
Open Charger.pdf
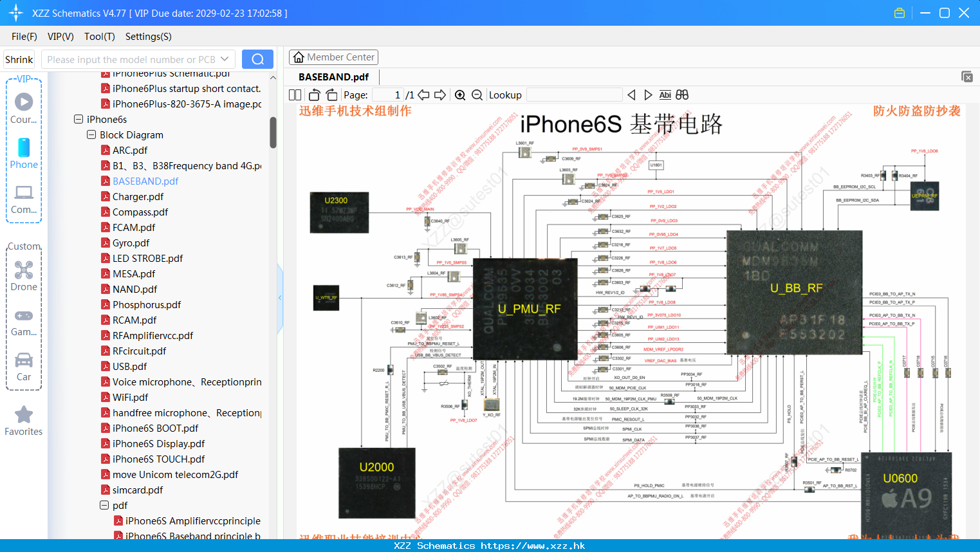click(x=138, y=196)
